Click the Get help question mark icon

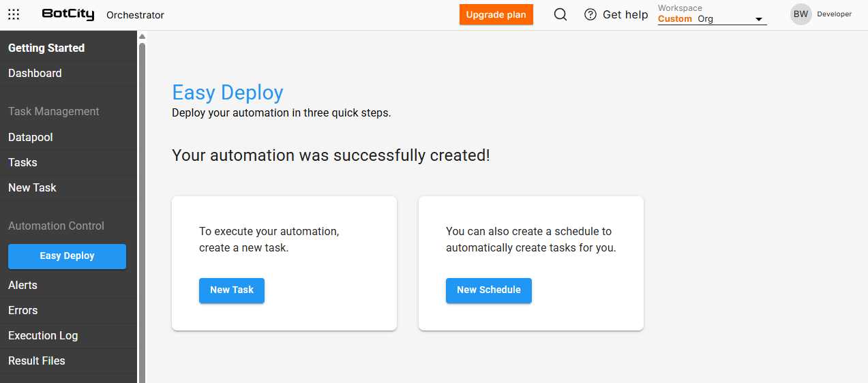(x=590, y=14)
